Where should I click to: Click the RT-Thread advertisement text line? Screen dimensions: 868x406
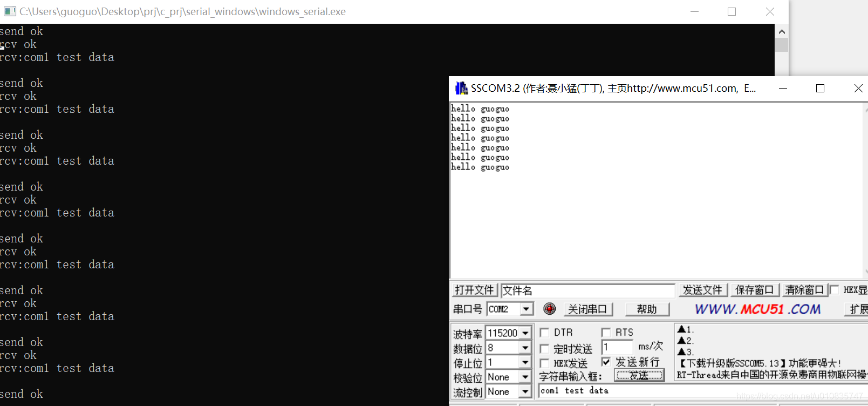point(772,374)
